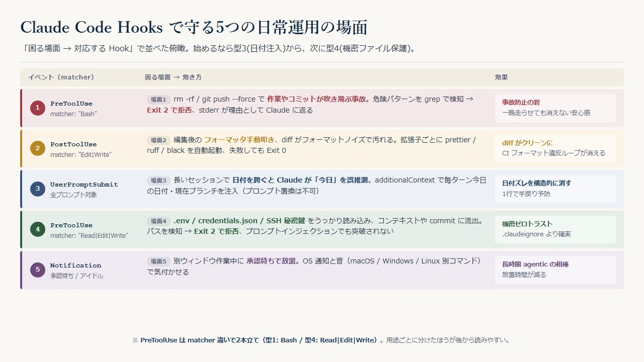Select the Notification event title
644x362 pixels.
[x=75, y=265]
